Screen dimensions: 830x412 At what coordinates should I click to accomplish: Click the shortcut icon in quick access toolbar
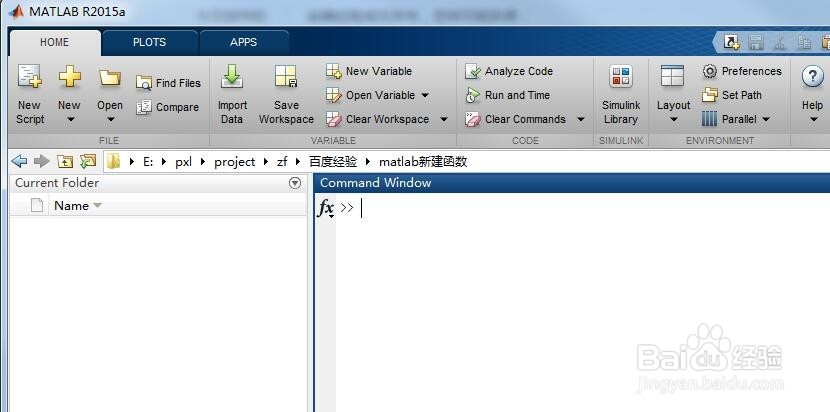pos(732,42)
